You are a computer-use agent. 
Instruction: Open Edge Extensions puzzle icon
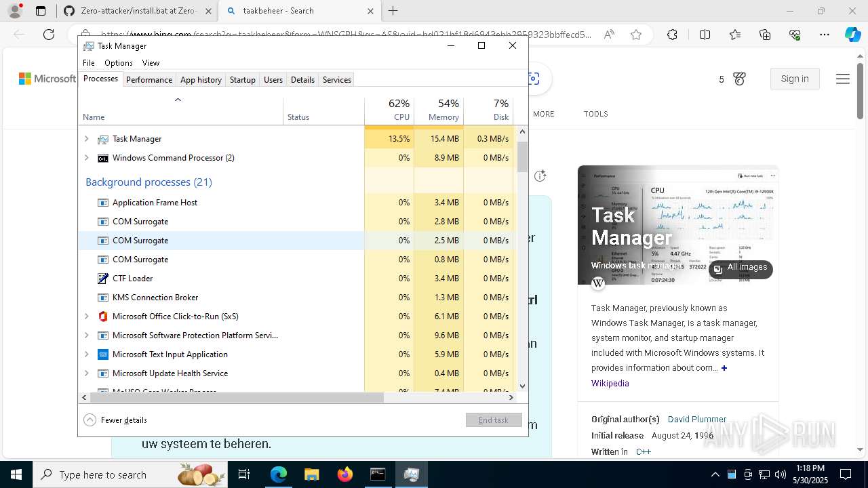tap(672, 35)
